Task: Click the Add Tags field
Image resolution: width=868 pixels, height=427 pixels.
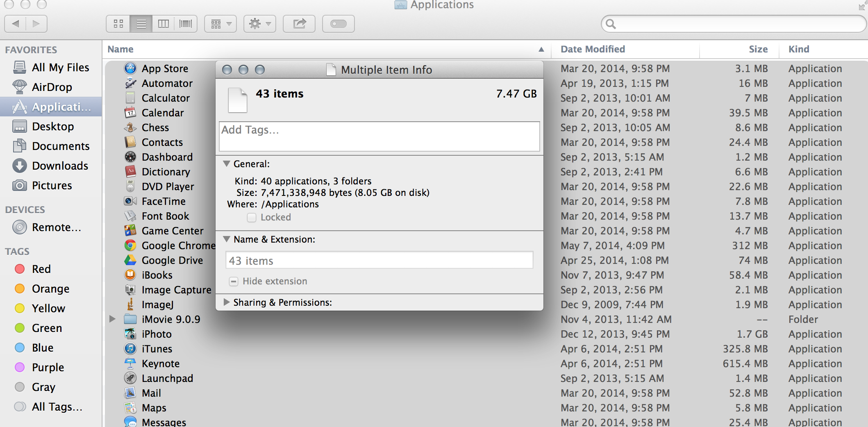Action: tap(379, 136)
